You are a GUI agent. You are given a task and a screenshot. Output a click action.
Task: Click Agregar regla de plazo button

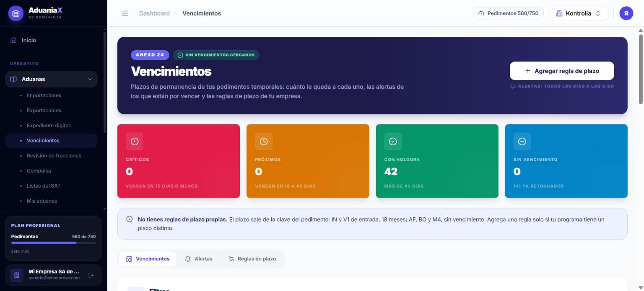(562, 71)
